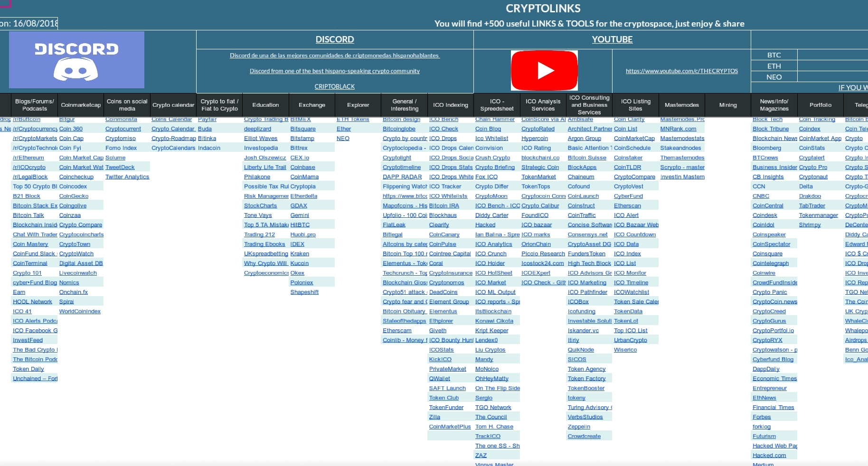Click the Discord logo image
This screenshot has width=868, height=466.
coord(76,60)
